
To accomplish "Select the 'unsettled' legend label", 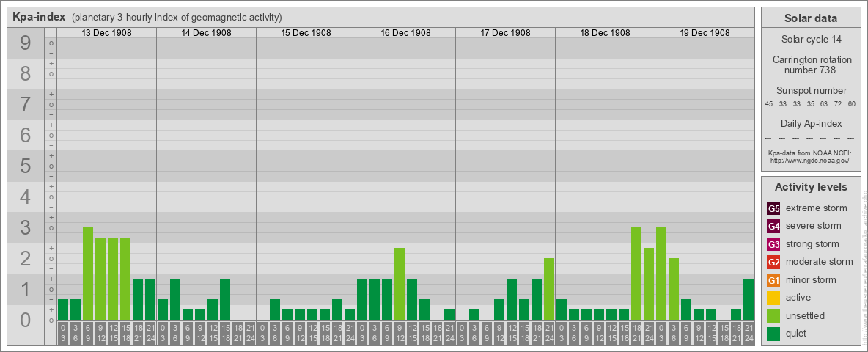I will coord(806,315).
